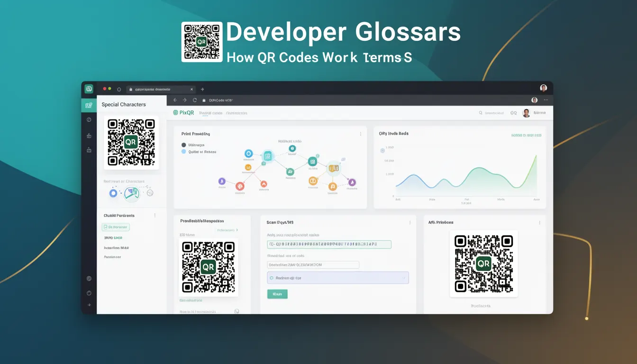Click the power icon at the sidebar bottom
The image size is (637, 364).
point(89,293)
